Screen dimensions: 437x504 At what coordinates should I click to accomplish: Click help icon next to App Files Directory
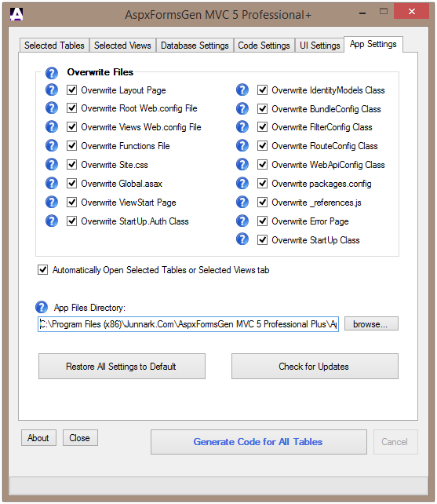(42, 307)
